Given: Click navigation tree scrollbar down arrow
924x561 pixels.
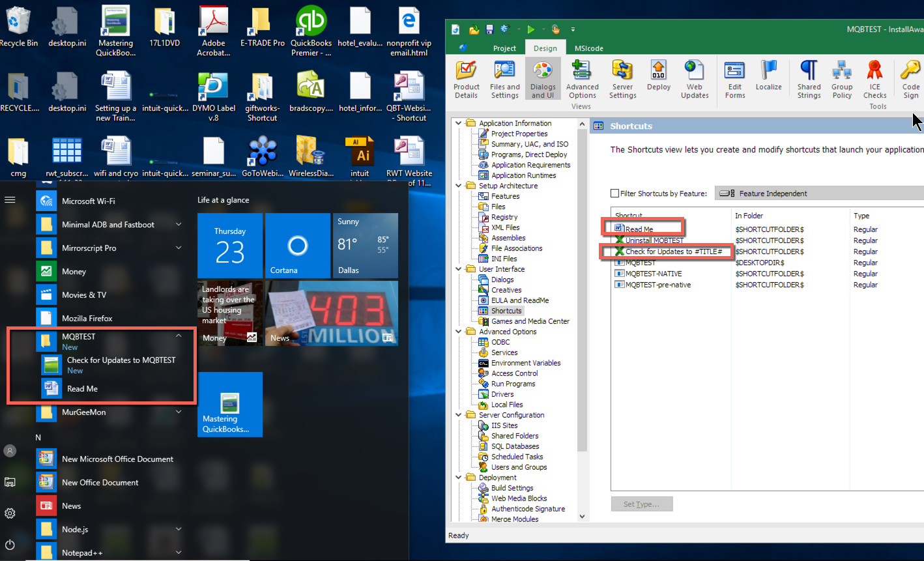Looking at the screenshot, I should (x=582, y=517).
